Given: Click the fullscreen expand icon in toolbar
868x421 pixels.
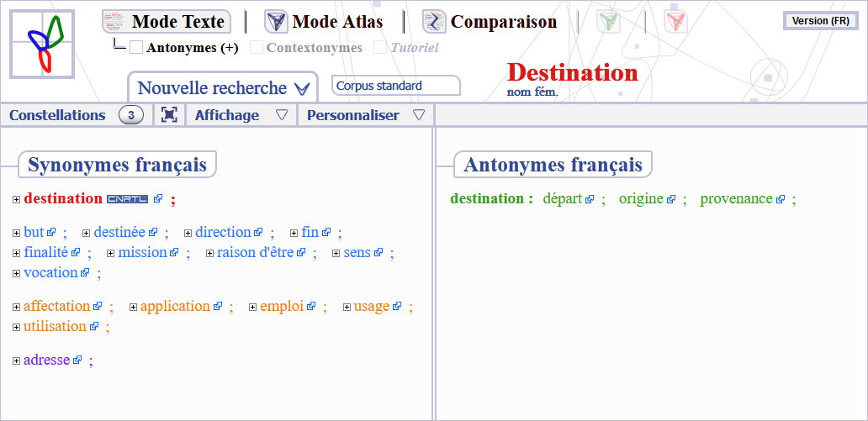Looking at the screenshot, I should [x=169, y=115].
